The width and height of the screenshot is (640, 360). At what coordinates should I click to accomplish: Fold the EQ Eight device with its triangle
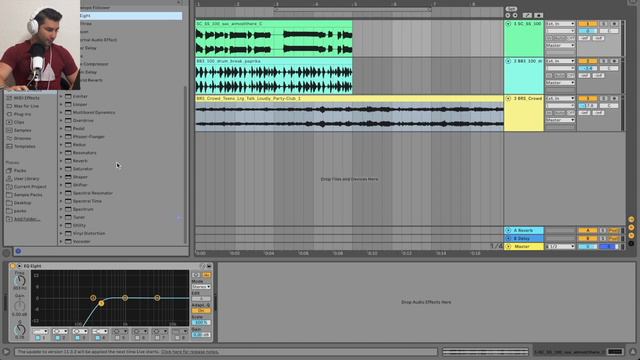click(19, 266)
